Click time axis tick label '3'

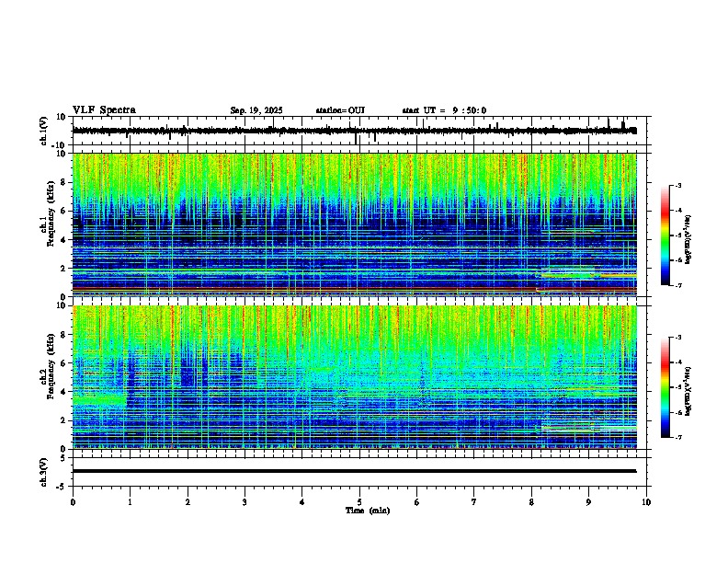[x=245, y=502]
